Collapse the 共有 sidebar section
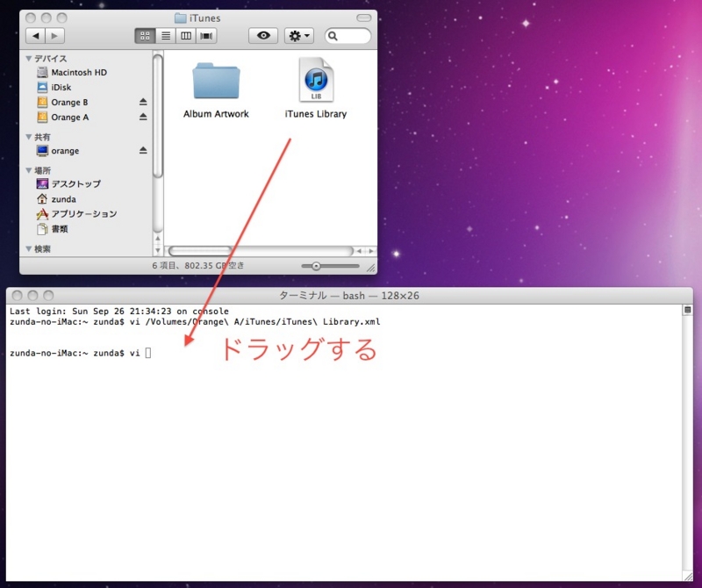Viewport: 702px width, 588px height. click(x=29, y=137)
